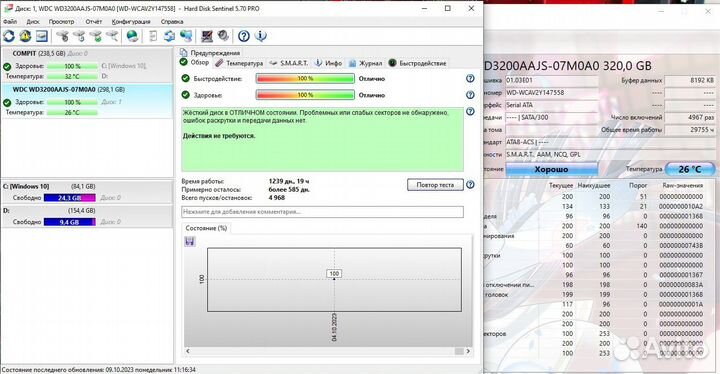Click the Help question-mark toolbar icon
Screen dimensions: 720x374
click(244, 36)
